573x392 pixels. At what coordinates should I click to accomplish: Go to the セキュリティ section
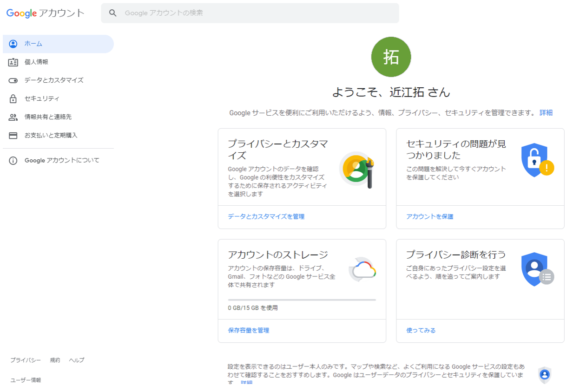tap(58, 98)
